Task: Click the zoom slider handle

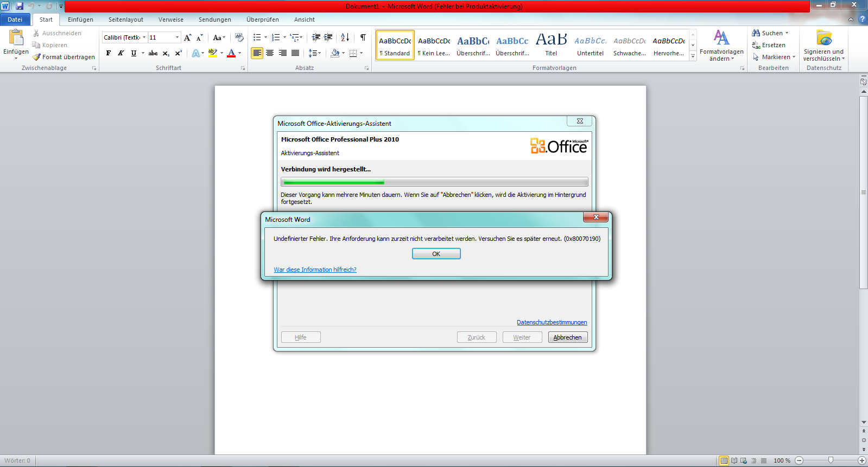Action: pos(831,460)
